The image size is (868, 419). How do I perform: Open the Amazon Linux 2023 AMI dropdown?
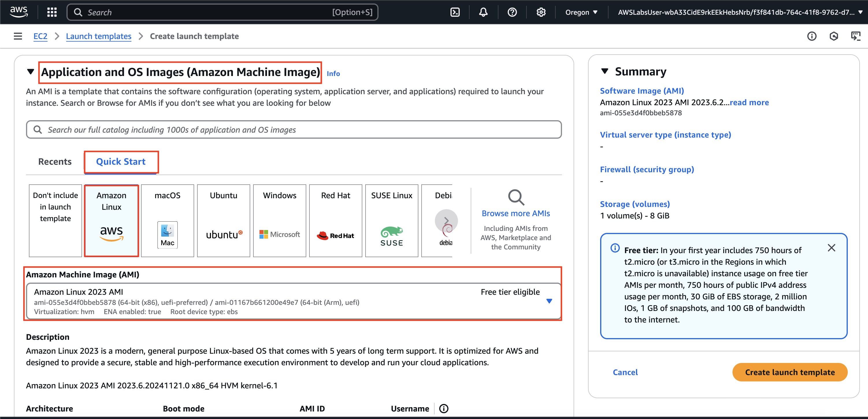293,301
